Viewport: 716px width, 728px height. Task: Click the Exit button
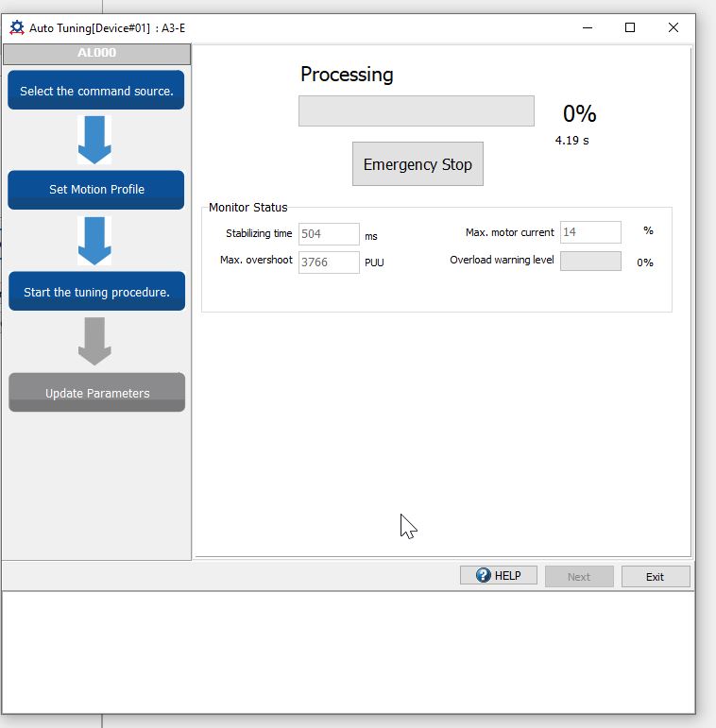656,577
